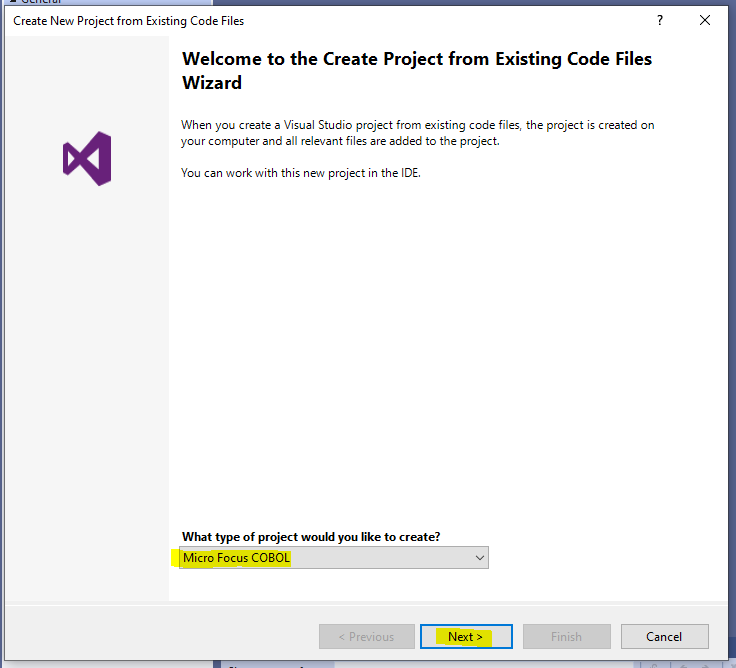
Task: Close the wizard with the X button
Action: tap(706, 20)
